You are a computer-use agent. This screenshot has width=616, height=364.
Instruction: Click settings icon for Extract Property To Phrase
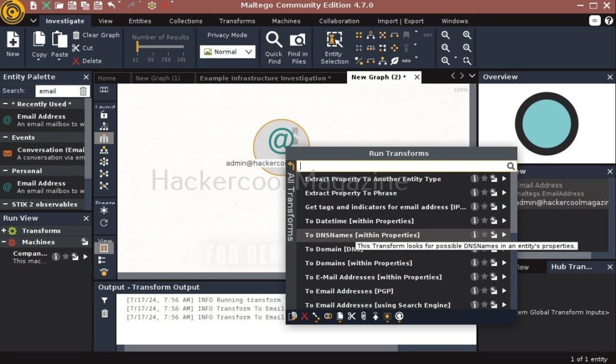(494, 193)
